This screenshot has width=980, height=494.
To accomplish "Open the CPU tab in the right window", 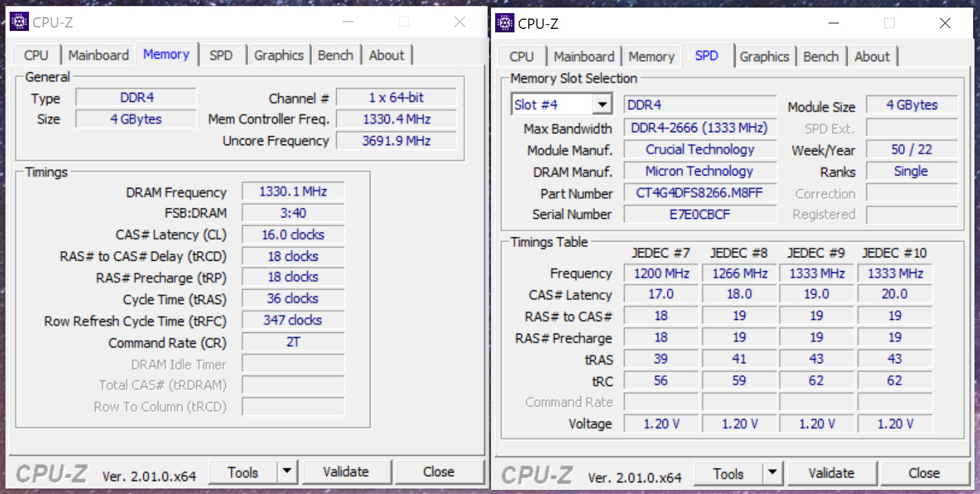I will (521, 56).
